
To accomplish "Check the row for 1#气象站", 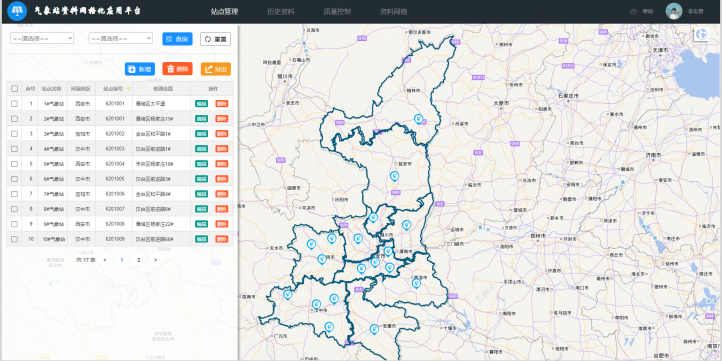I will 14,104.
